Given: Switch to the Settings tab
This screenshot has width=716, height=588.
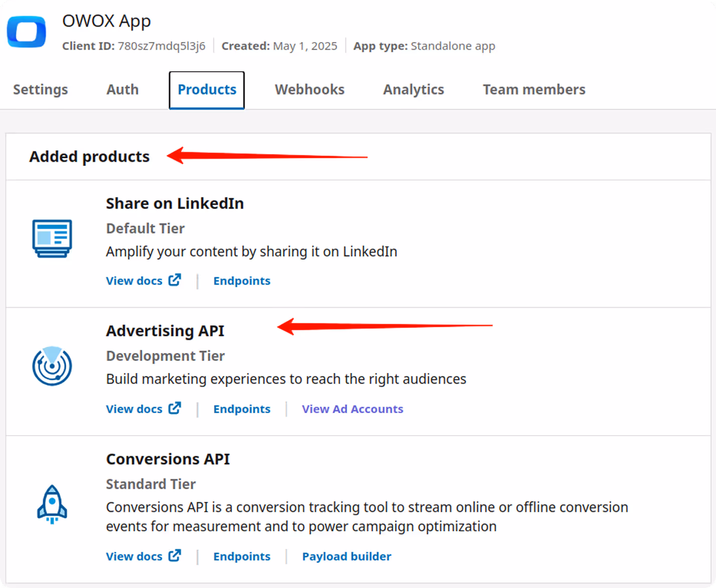Looking at the screenshot, I should click(40, 89).
